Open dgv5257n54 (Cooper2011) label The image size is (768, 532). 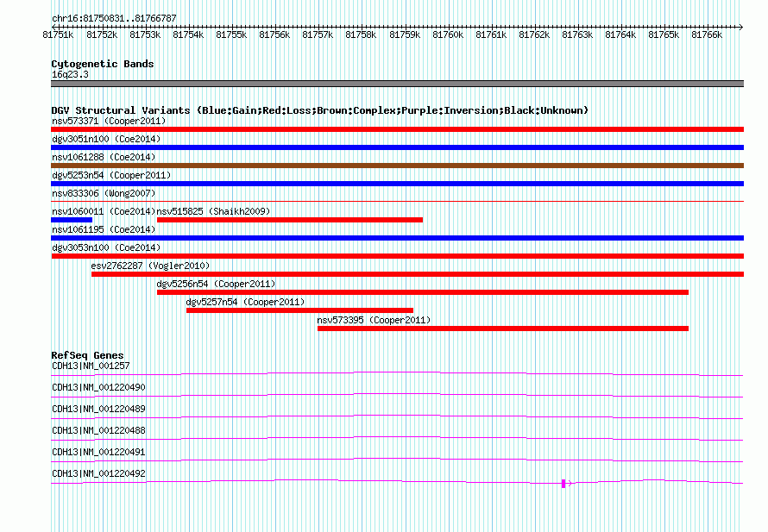point(245,302)
